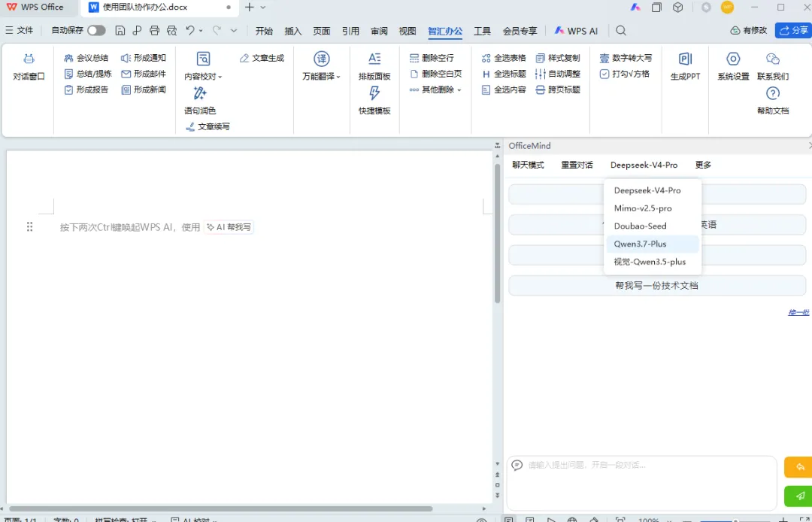Expand quick access toolbar customize arrow

[x=234, y=31]
